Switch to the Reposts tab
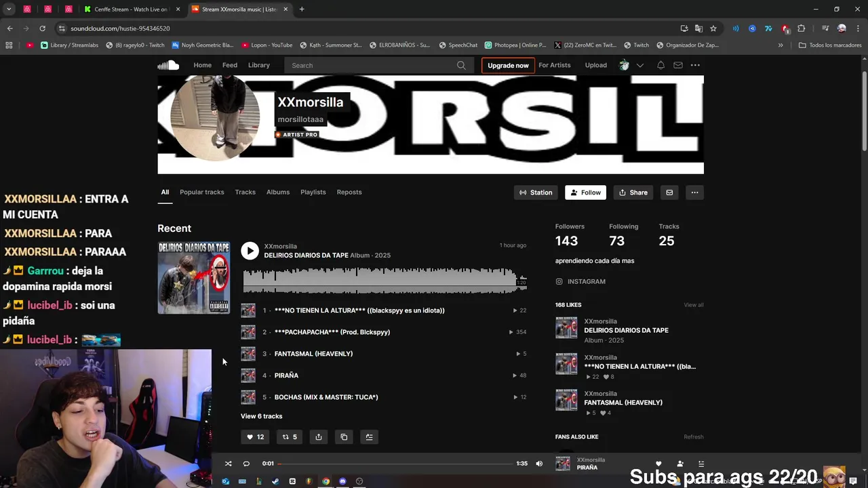The height and width of the screenshot is (488, 868). pyautogui.click(x=349, y=192)
